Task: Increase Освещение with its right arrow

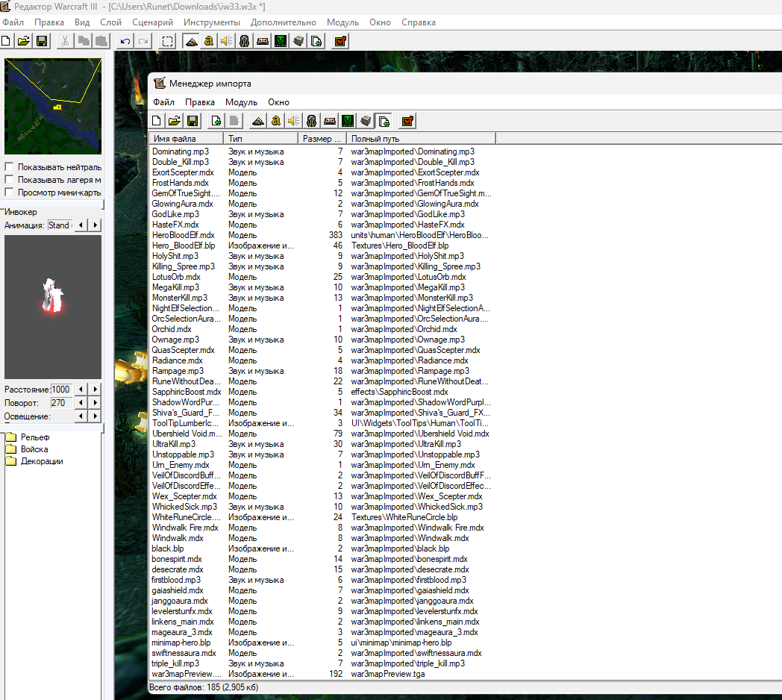Action: tap(96, 416)
